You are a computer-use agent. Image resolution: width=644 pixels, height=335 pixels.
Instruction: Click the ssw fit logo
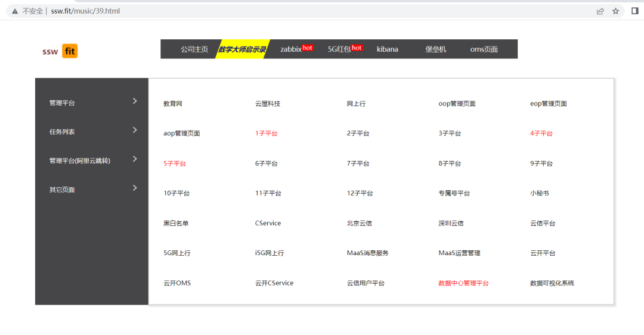tap(60, 51)
